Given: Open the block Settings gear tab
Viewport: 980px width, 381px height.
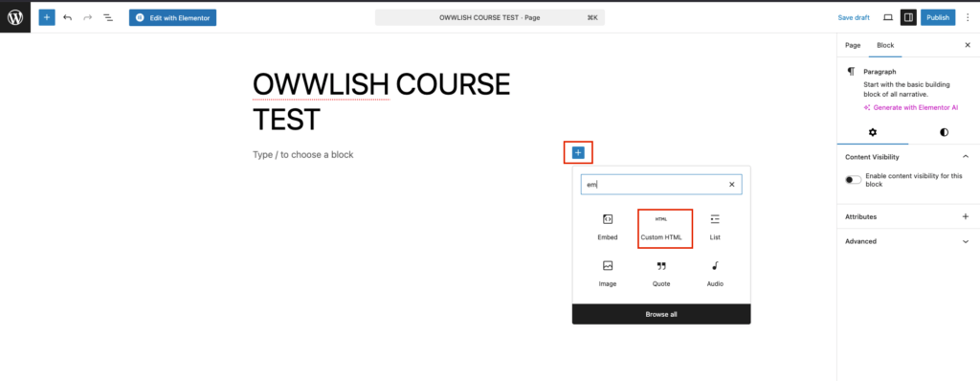Looking at the screenshot, I should pos(873,133).
